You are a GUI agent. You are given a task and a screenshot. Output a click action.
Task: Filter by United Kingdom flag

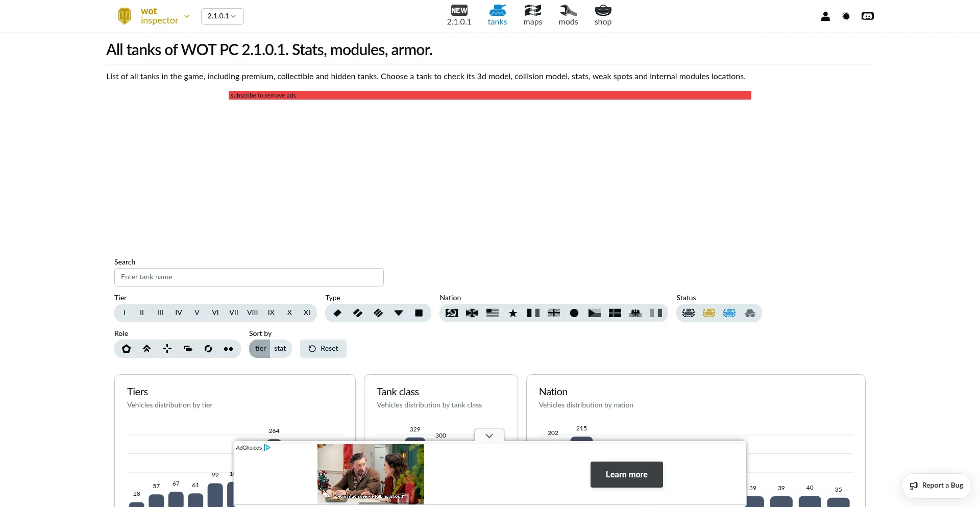click(554, 313)
